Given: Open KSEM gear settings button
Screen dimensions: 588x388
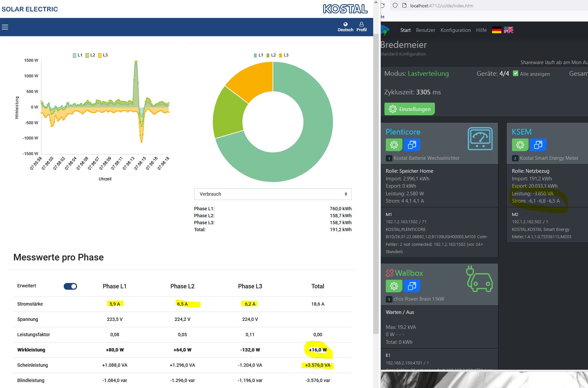Looking at the screenshot, I should coord(520,145).
